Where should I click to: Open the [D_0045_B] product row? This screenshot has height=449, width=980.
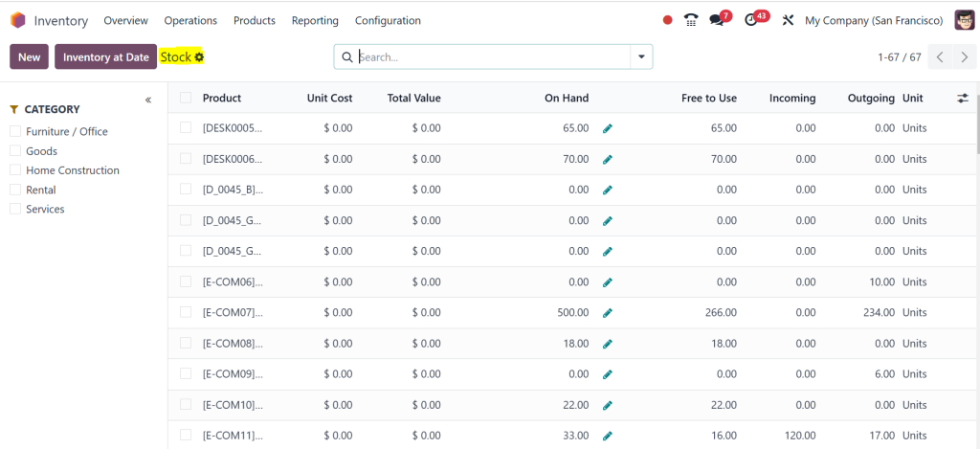[233, 190]
